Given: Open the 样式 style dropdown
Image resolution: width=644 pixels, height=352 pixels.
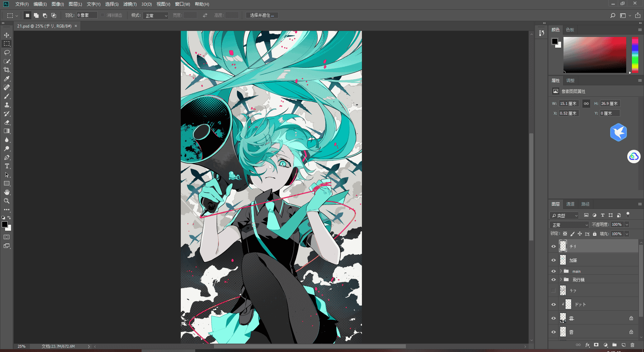Looking at the screenshot, I should (x=156, y=15).
